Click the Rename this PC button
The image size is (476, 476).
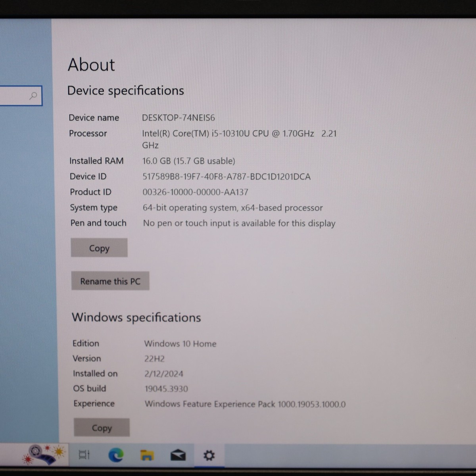click(x=110, y=281)
